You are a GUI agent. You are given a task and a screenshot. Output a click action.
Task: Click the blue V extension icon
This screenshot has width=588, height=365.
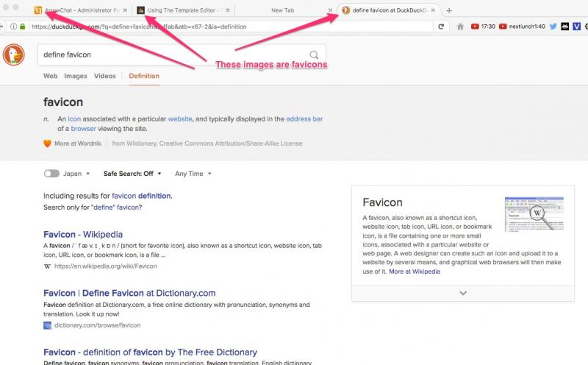point(578,26)
